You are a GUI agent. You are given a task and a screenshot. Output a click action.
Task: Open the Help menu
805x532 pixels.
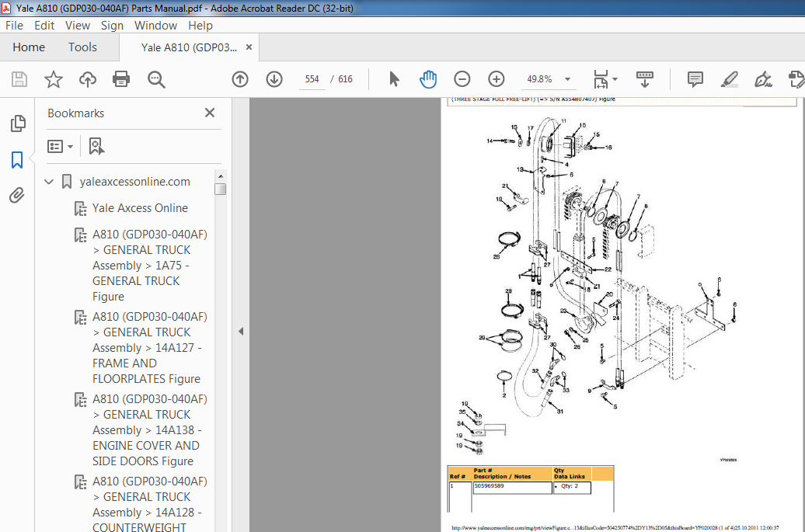[200, 25]
